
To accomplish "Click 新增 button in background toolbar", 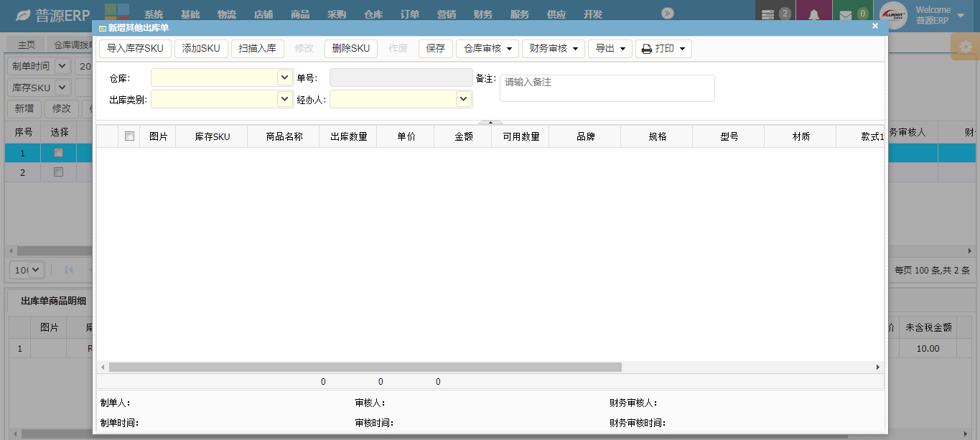I will (x=24, y=108).
